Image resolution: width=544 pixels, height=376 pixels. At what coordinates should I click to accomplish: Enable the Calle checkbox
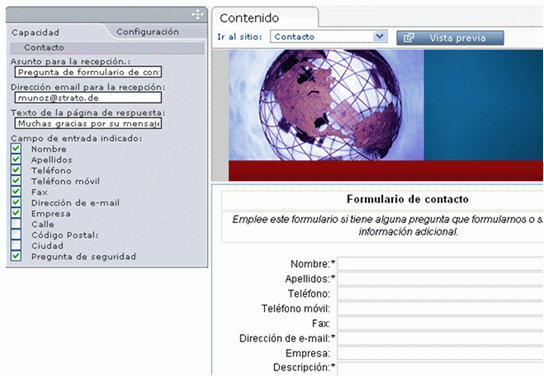(16, 224)
